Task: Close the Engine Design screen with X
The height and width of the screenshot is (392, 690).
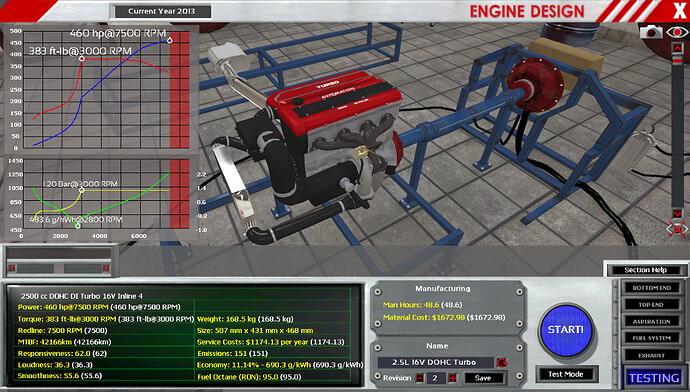Action: tap(679, 11)
